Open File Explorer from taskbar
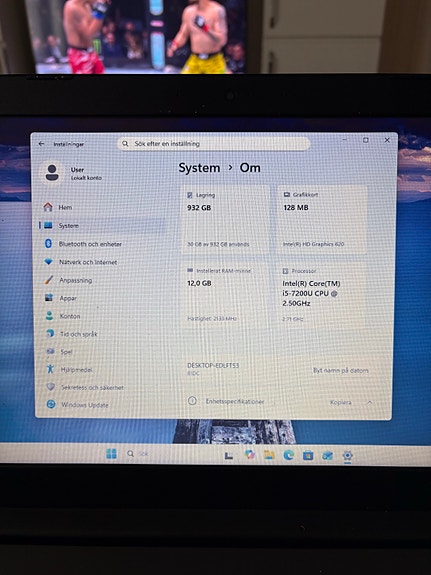 click(269, 455)
